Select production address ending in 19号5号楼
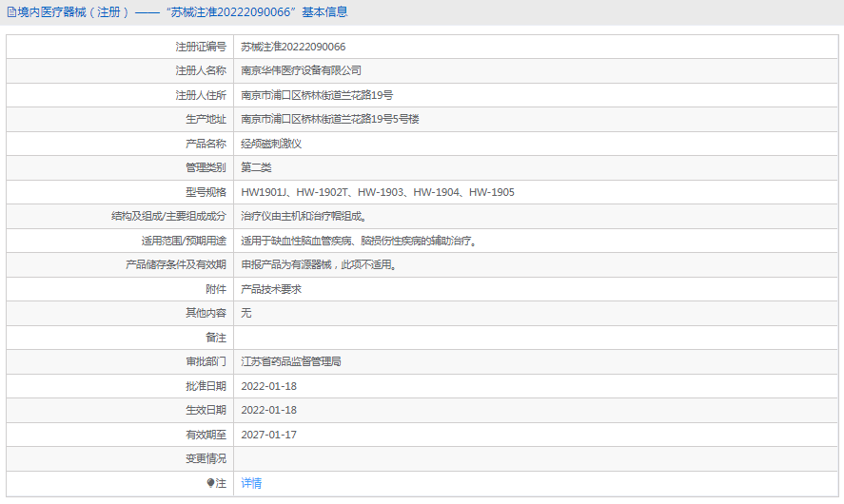This screenshot has width=844, height=504. tap(330, 119)
